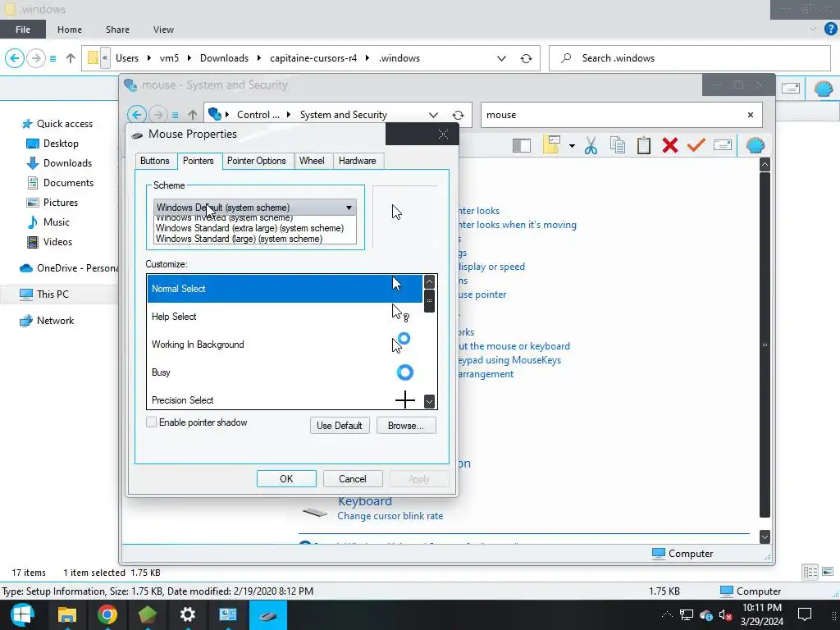
Task: Clear the mouse search text with the X
Action: tap(750, 115)
